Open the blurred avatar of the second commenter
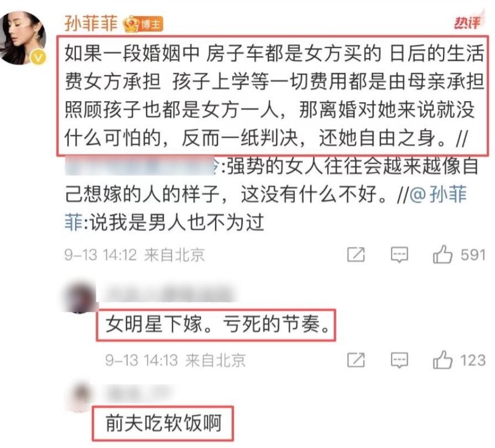The image size is (495, 448). 80,296
